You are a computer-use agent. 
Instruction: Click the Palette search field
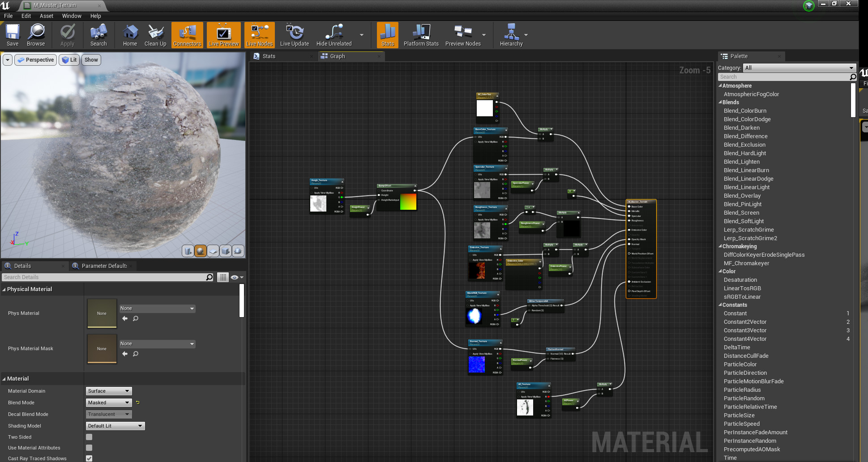click(x=783, y=77)
